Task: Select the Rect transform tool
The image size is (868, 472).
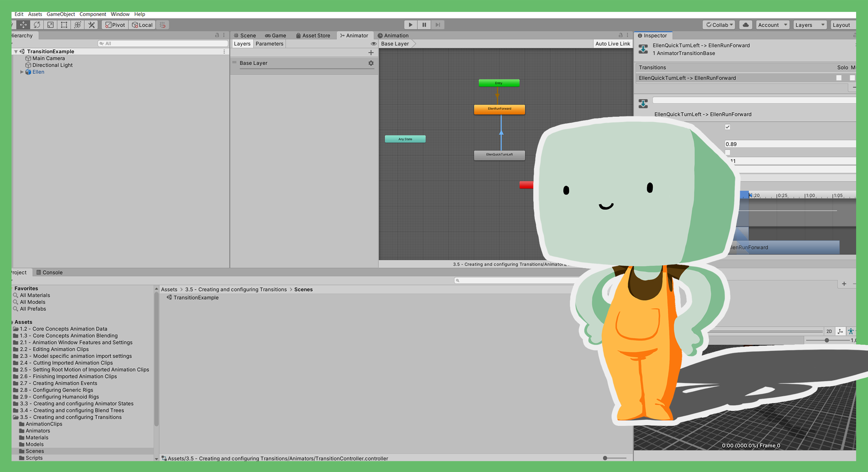Action: pos(64,24)
